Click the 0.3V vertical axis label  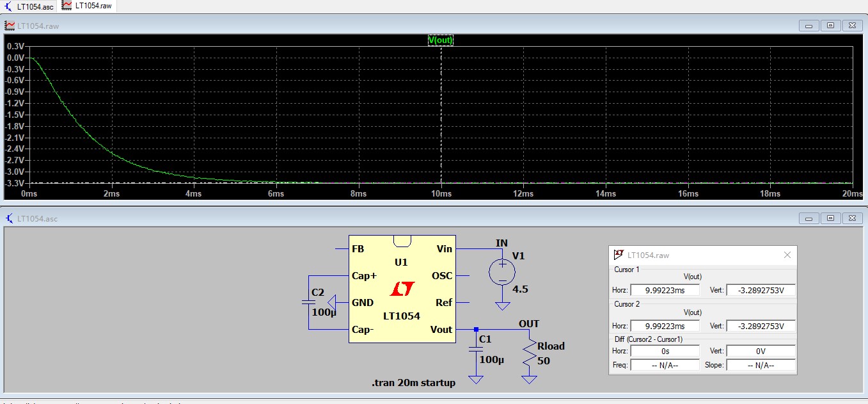pyautogui.click(x=15, y=47)
